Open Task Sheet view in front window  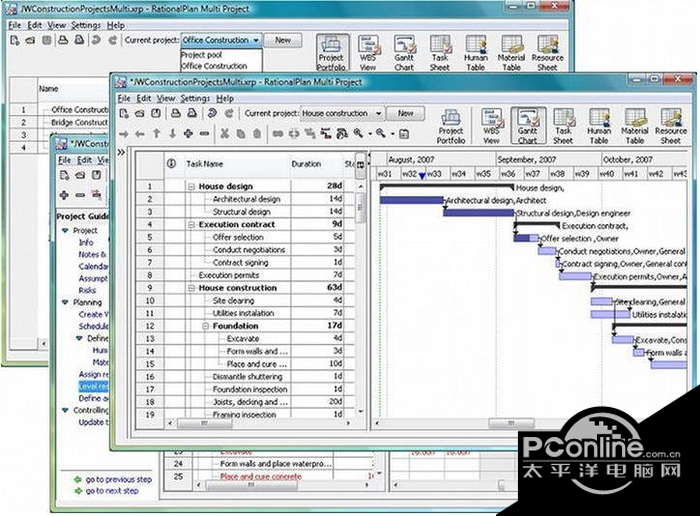(563, 126)
